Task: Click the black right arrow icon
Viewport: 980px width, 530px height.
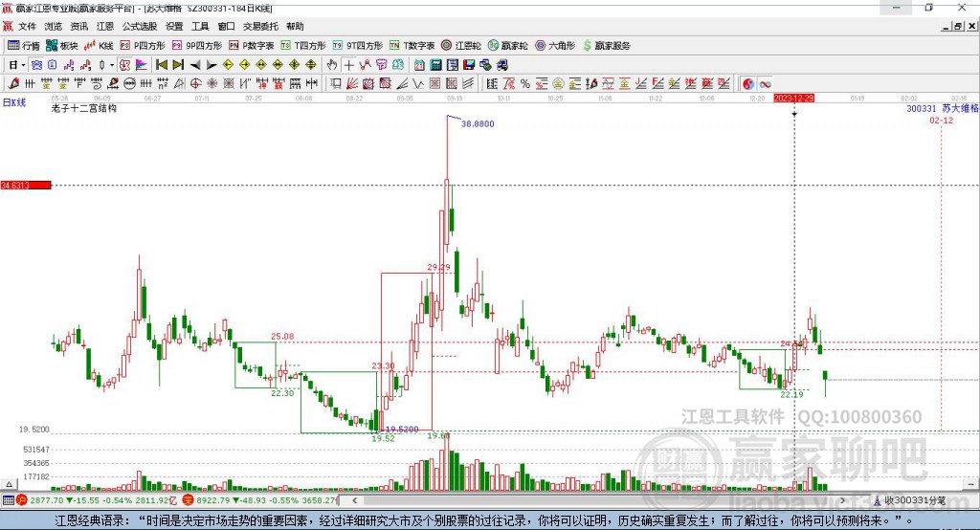Action: pyautogui.click(x=212, y=64)
